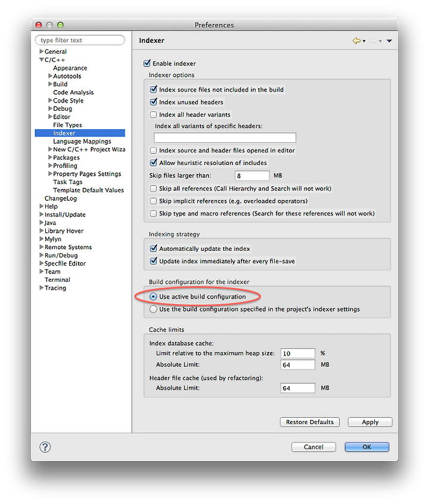Select Code Analysis preference page

[73, 92]
